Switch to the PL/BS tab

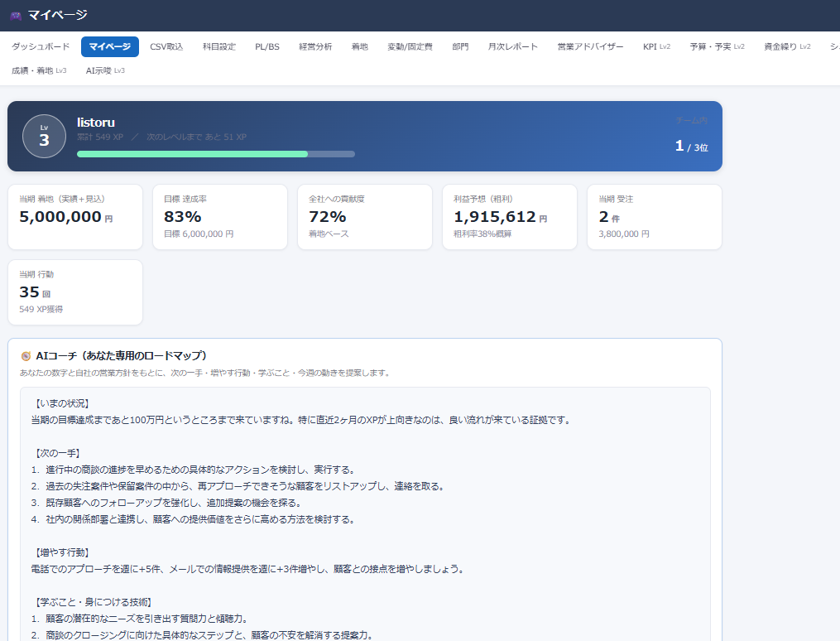click(x=267, y=46)
